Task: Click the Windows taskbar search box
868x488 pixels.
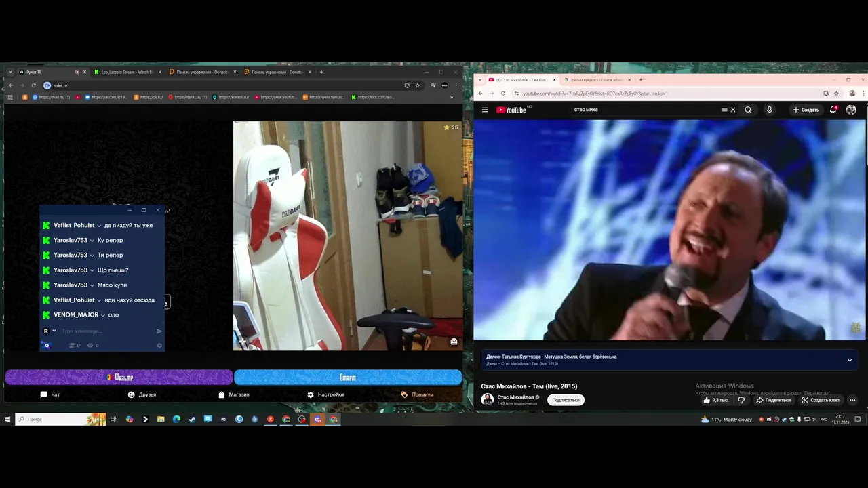Action: 61,420
